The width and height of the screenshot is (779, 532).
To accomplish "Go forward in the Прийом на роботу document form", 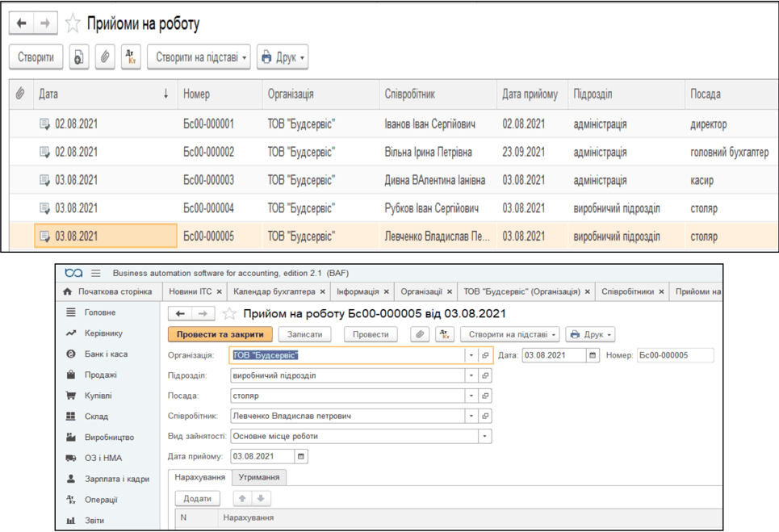I will (x=203, y=313).
